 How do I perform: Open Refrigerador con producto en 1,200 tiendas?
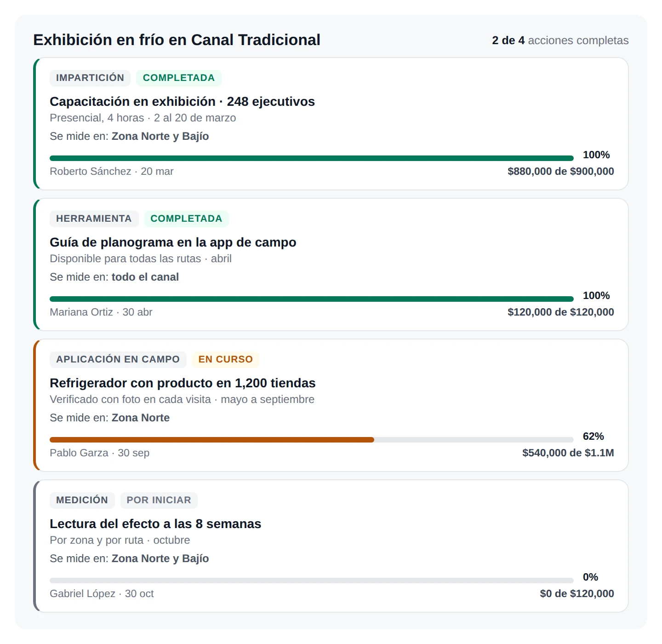[x=183, y=383]
